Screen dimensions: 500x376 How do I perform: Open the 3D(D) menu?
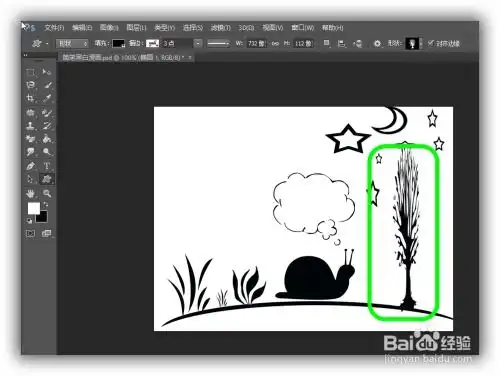tap(246, 28)
